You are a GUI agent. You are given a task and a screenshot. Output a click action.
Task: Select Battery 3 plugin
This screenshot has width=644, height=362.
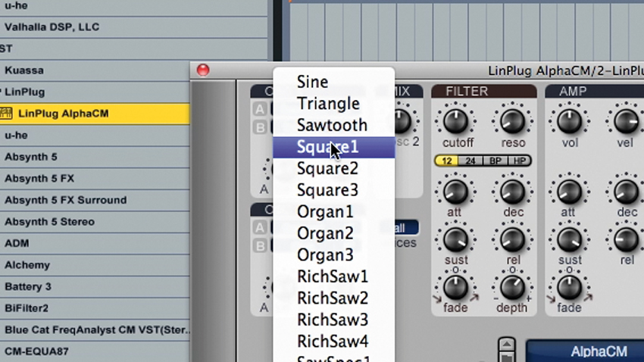tap(95, 286)
